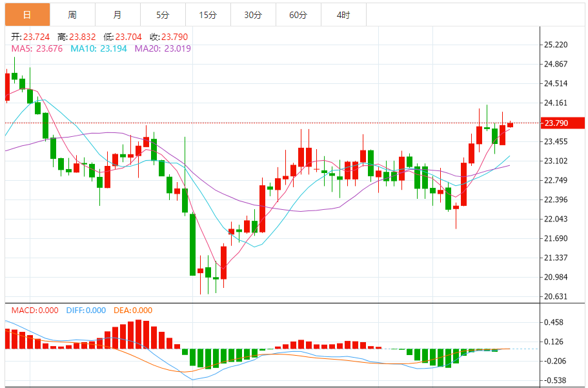Click the 收: 23.790 close value
Image resolution: width=588 pixels, height=388 pixels.
(x=168, y=37)
